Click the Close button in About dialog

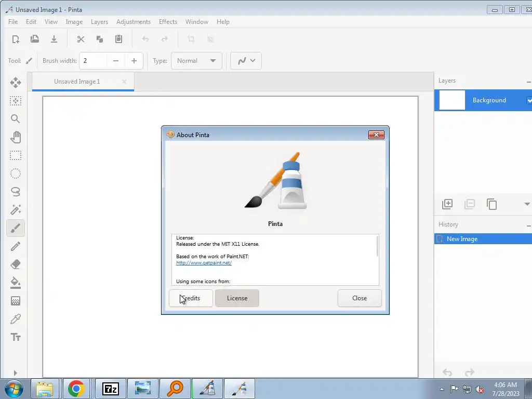[360, 298]
